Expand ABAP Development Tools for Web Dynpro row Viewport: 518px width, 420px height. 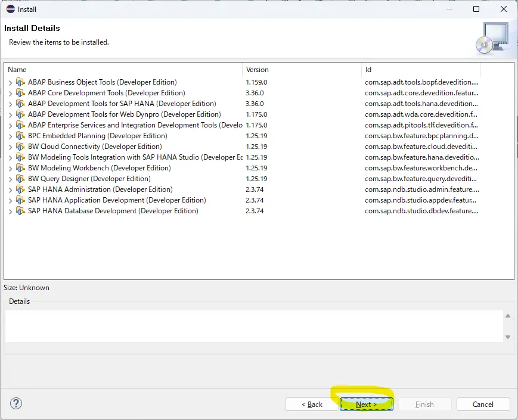coord(10,115)
